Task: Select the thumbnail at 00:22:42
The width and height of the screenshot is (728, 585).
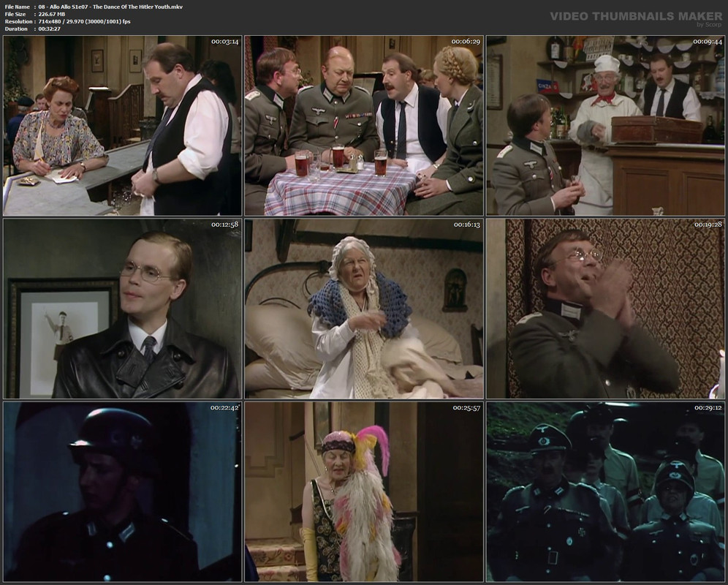Action: click(x=123, y=492)
